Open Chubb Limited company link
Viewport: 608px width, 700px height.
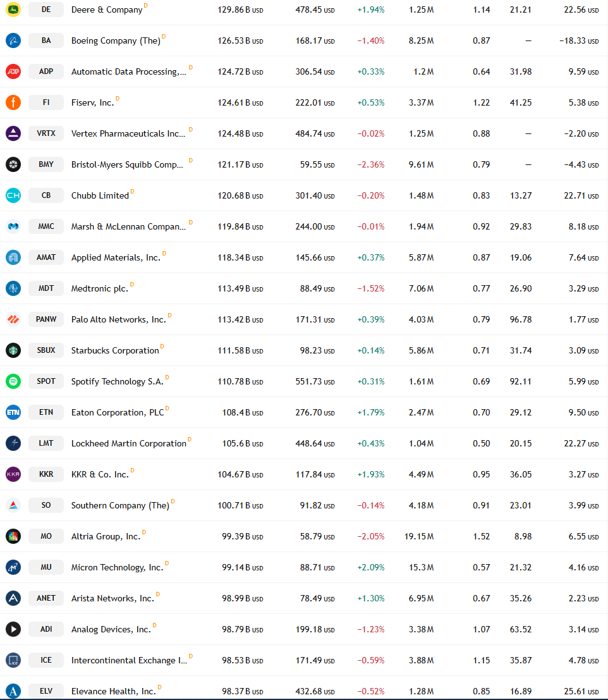(x=100, y=195)
